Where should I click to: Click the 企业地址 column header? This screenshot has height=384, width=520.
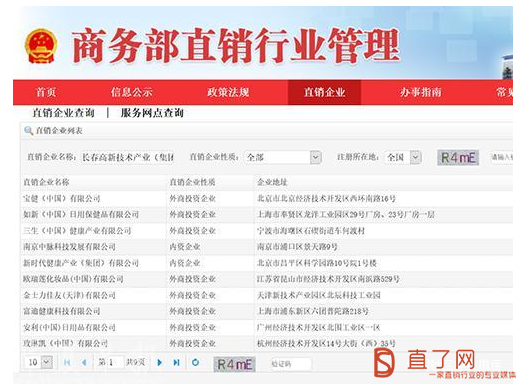tap(272, 182)
